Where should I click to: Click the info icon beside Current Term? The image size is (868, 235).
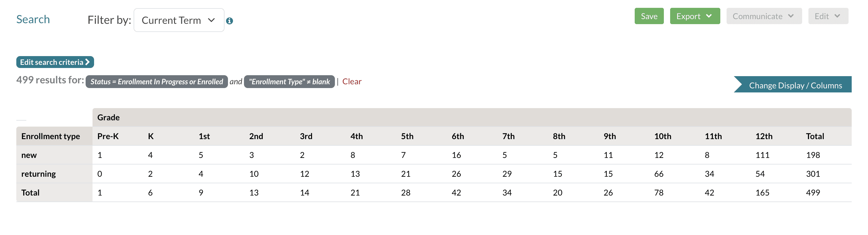[230, 21]
